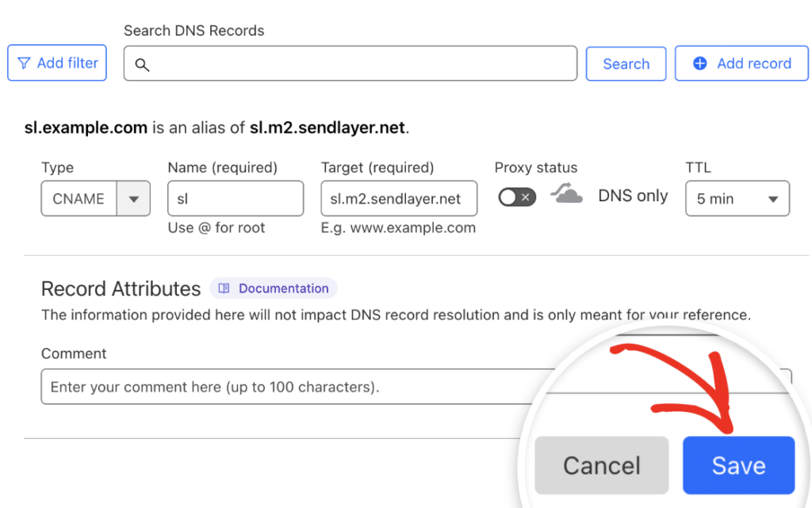Click the Add filter button
Image resolution: width=812 pixels, height=508 pixels.
pyautogui.click(x=57, y=63)
